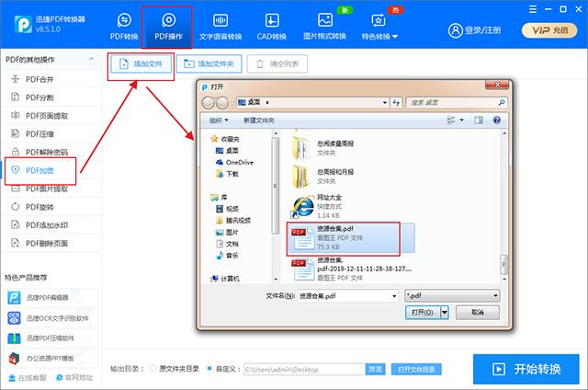Select PDF旋转 in the sidebar
Image resolution: width=588 pixels, height=390 pixels.
pos(51,207)
